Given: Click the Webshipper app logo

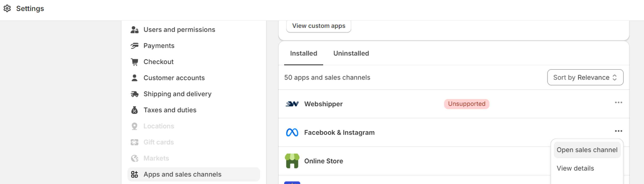Looking at the screenshot, I should [x=292, y=104].
